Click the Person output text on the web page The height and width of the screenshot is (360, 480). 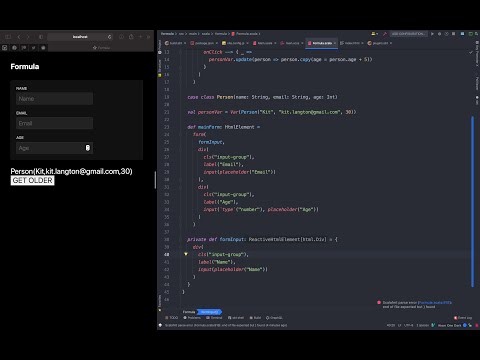click(x=71, y=171)
